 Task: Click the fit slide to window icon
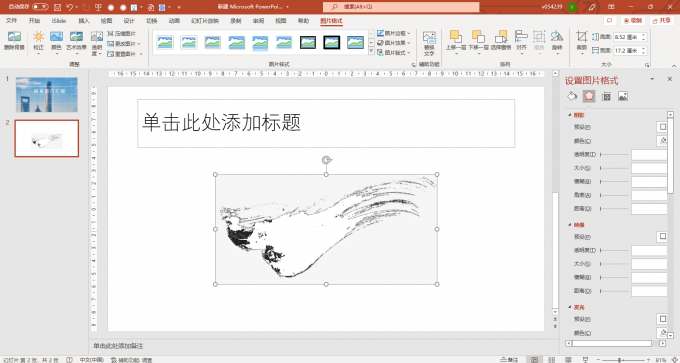pos(673,360)
